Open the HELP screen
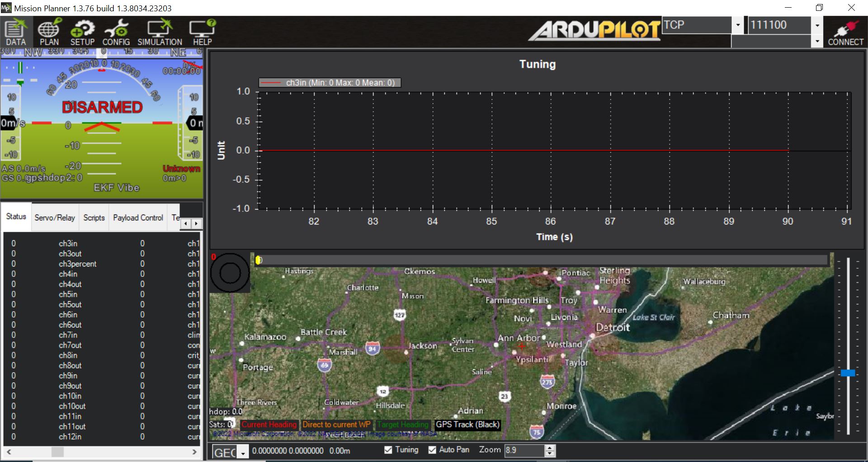 coord(202,32)
